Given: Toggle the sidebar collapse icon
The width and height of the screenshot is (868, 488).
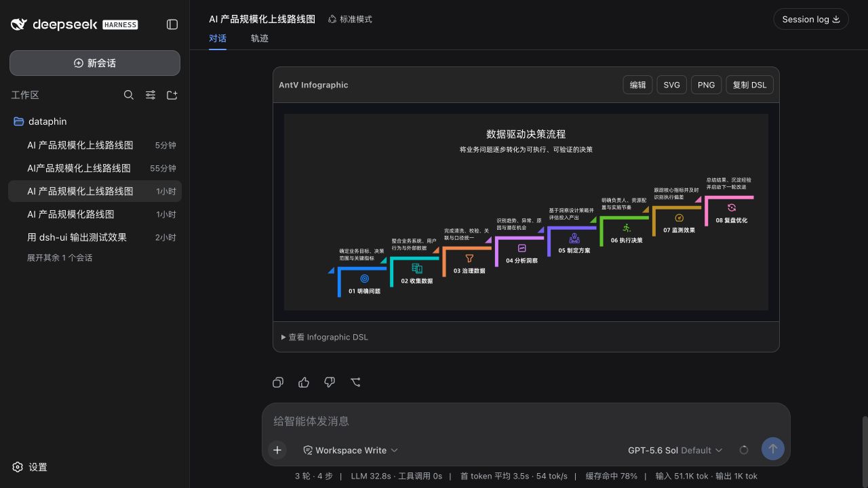Looking at the screenshot, I should 172,24.
